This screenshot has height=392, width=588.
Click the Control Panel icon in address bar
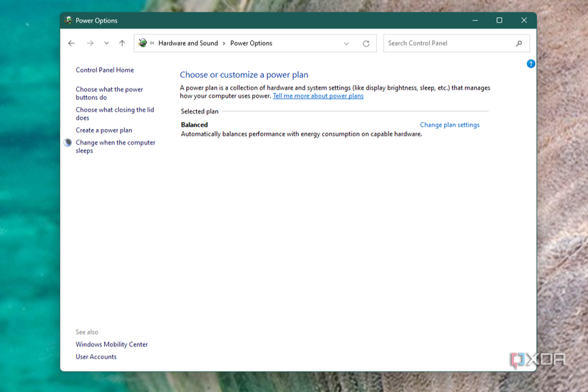pos(143,43)
